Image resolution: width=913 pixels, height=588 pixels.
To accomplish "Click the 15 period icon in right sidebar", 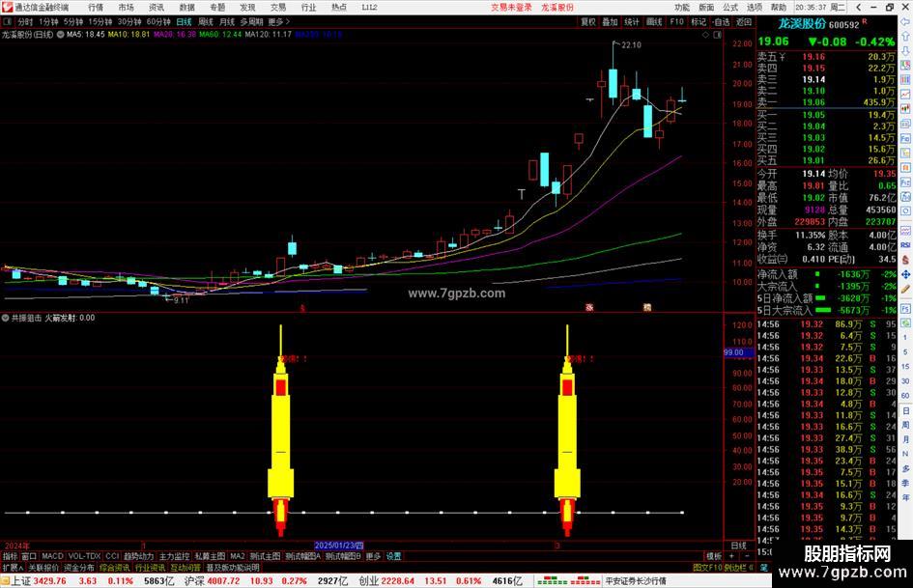I will click(x=905, y=366).
